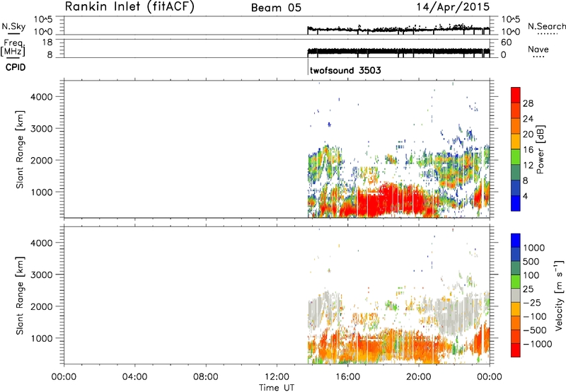The width and height of the screenshot is (566, 392).
Task: Click the '1000' velocity colorbar value
Action: 533,248
